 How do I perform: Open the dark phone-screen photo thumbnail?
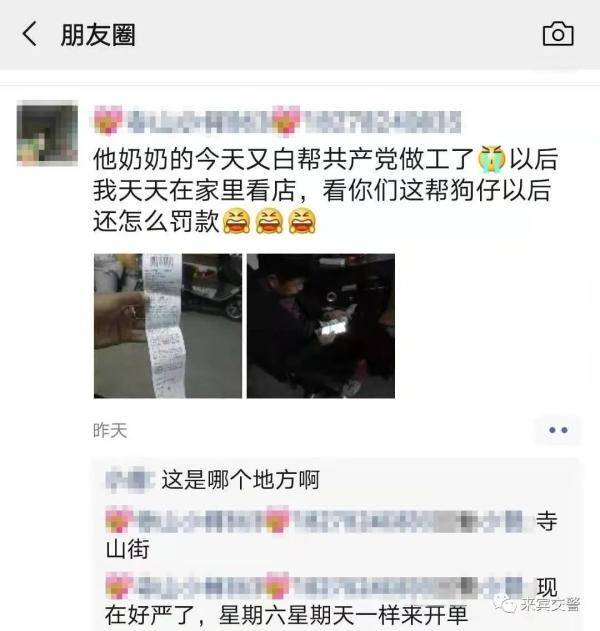coord(321,326)
